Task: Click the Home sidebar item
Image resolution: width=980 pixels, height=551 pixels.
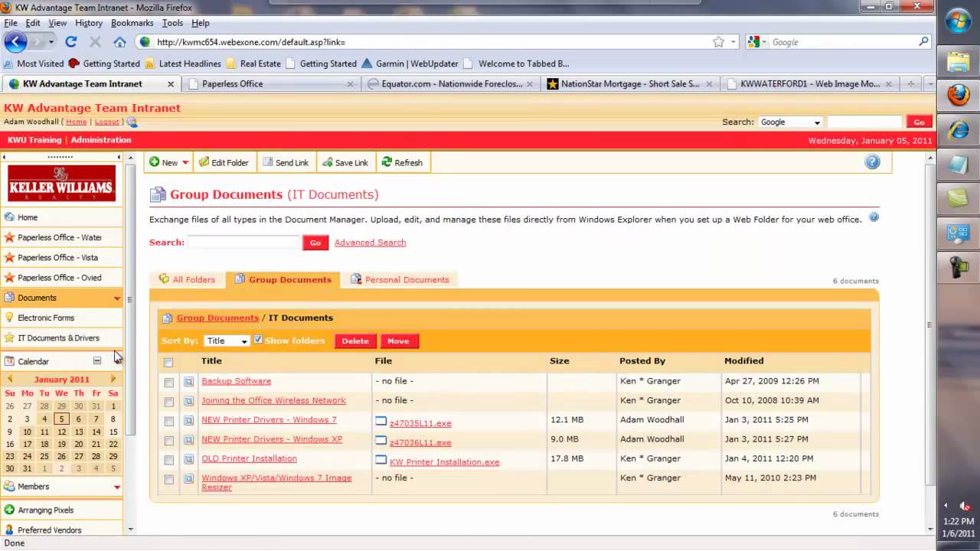Action: pyautogui.click(x=61, y=217)
